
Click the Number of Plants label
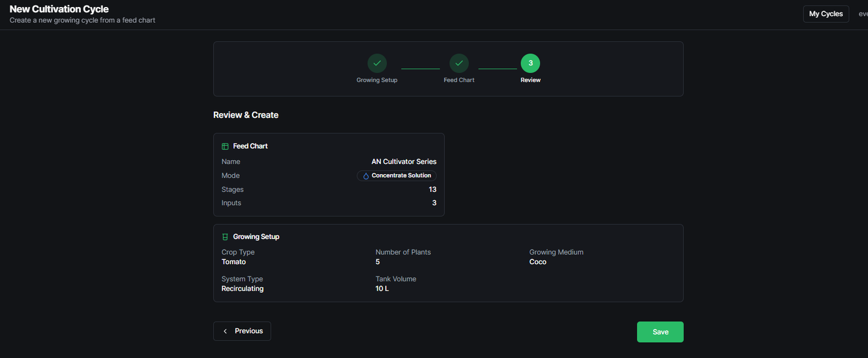pyautogui.click(x=403, y=252)
